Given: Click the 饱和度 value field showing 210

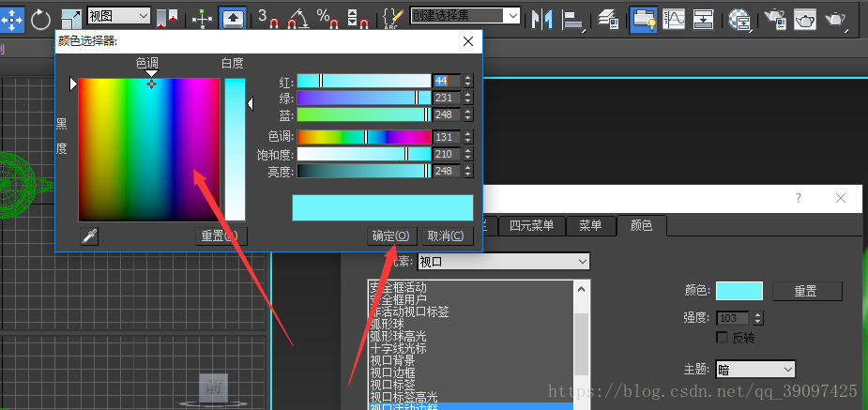Looking at the screenshot, I should point(448,154).
